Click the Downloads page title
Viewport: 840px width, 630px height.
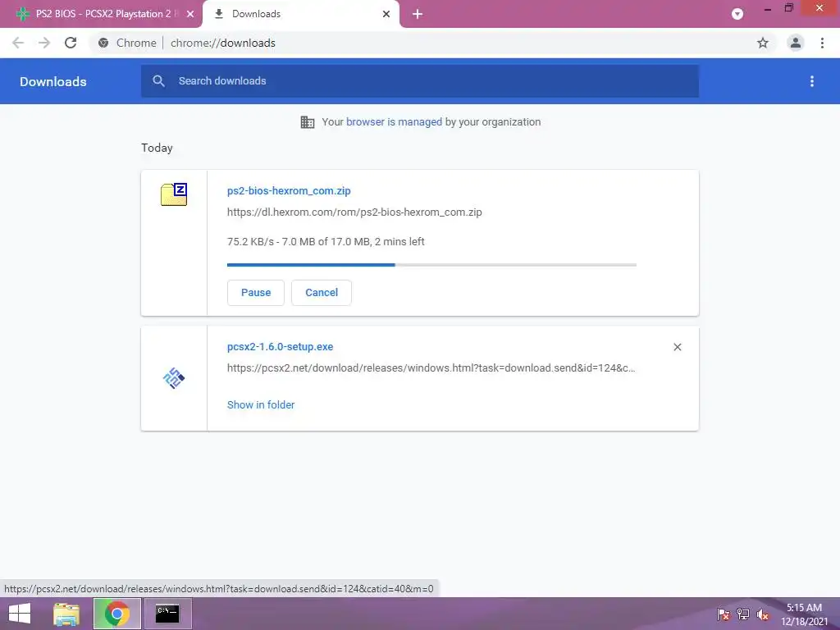pos(53,81)
